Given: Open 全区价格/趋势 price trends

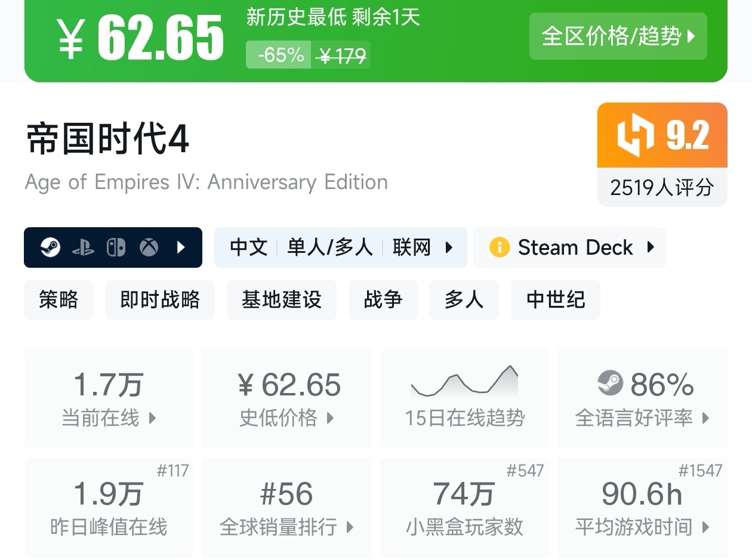Looking at the screenshot, I should (618, 36).
